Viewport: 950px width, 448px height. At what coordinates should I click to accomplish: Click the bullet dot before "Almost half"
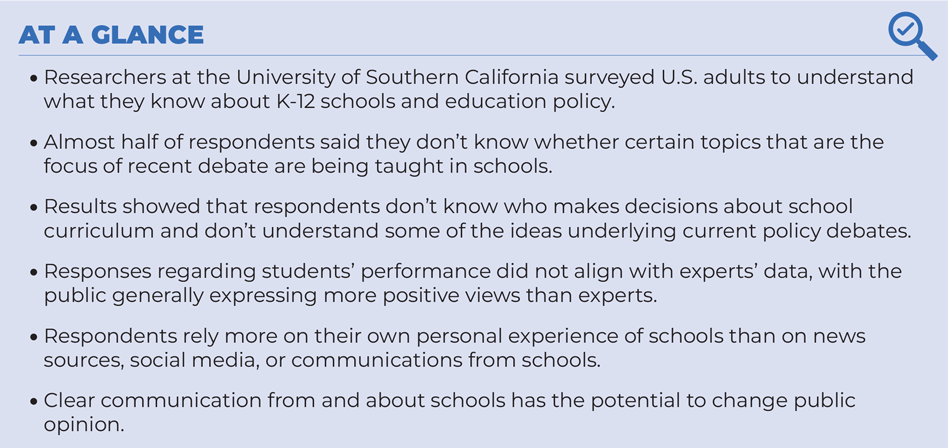36,143
